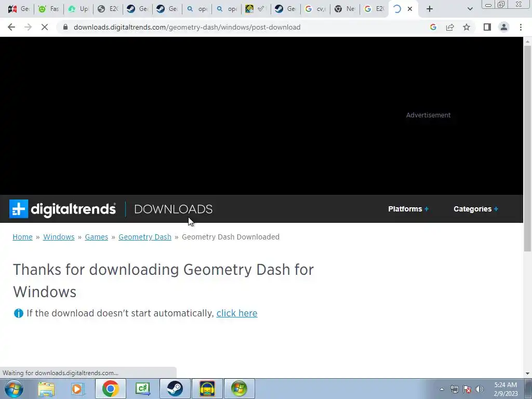Viewport: 532px width, 399px height.
Task: Switch to the 'Up' tab
Action: coord(78,9)
